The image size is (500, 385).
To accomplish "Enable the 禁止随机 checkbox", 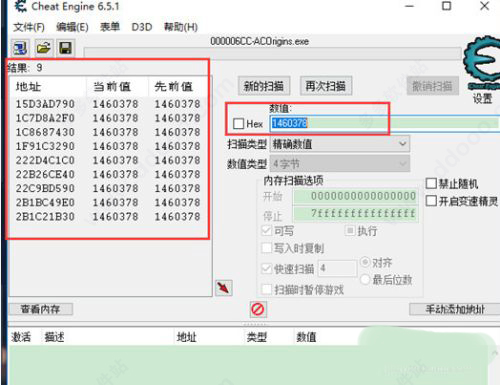I will [x=431, y=183].
